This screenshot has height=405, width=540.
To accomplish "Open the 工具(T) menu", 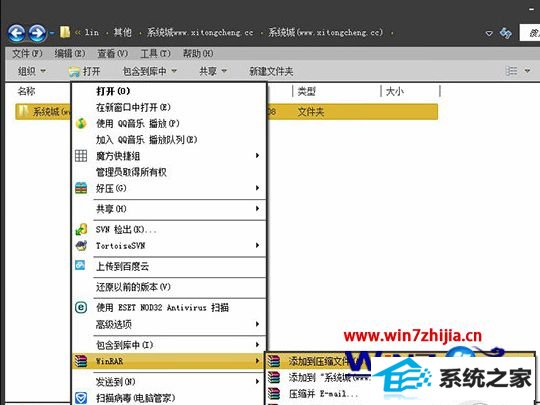I will click(x=155, y=53).
